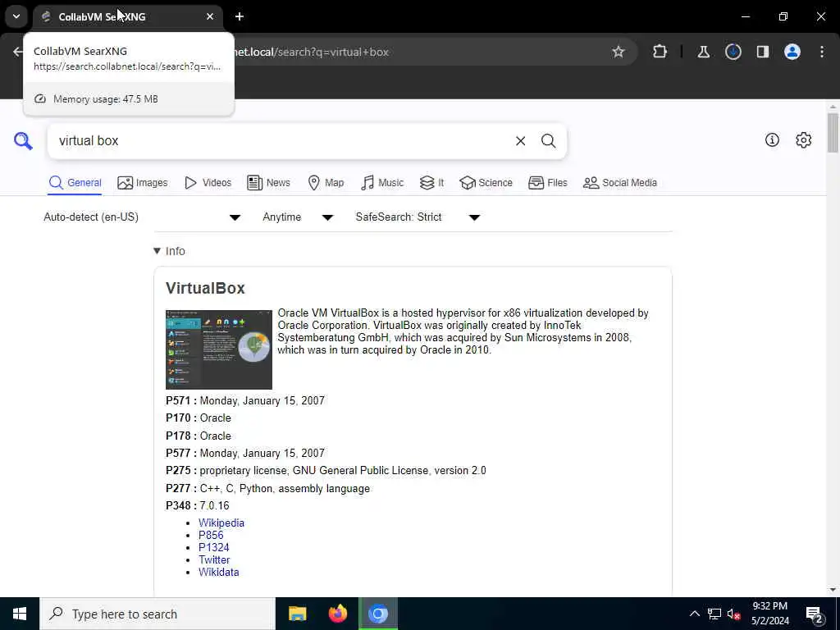Click the SearXNG magnifier logo
Viewport: 840px width, 630px height.
(23, 141)
